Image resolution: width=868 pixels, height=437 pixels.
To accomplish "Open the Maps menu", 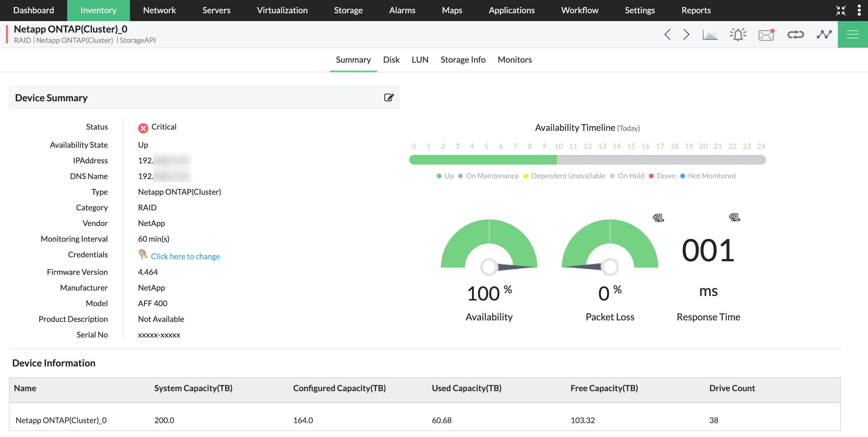I will click(452, 11).
